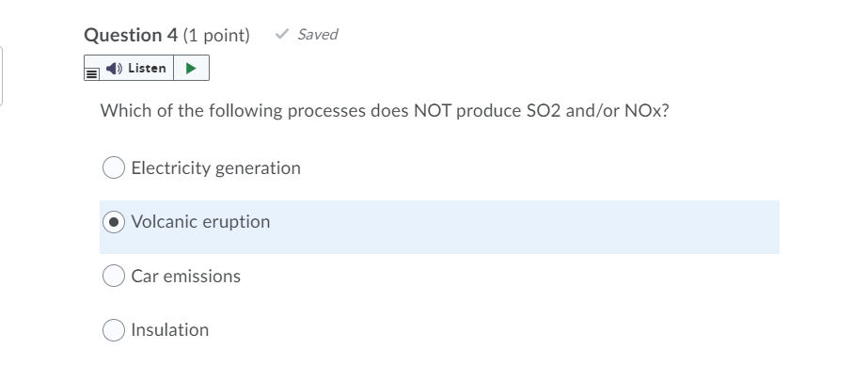Click the Car emissions answer label
868x381 pixels.
pyautogui.click(x=185, y=277)
